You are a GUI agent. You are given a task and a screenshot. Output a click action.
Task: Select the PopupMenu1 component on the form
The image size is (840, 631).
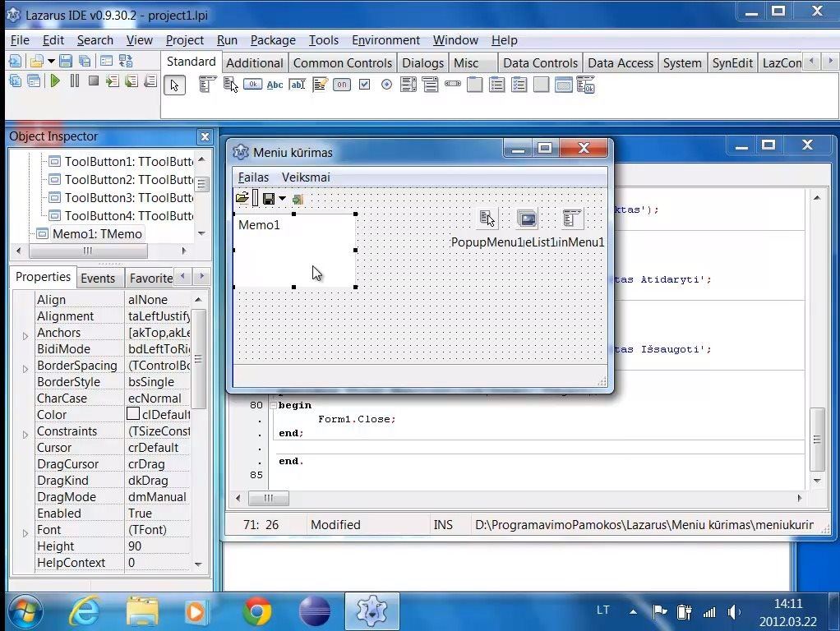[487, 219]
